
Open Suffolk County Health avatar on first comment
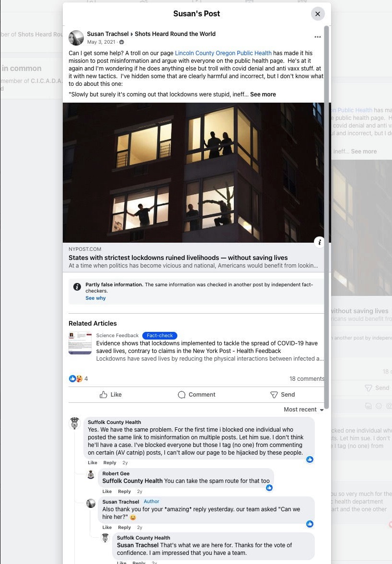75,423
